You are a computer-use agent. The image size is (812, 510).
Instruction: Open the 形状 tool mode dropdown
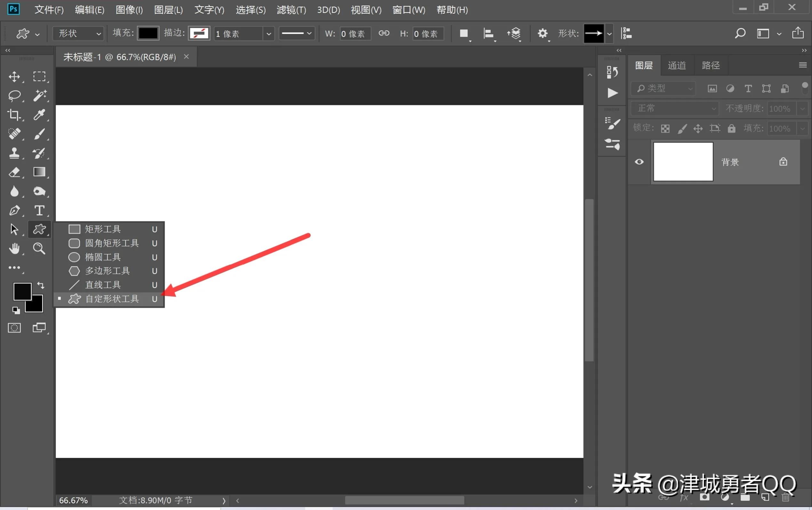tap(78, 33)
